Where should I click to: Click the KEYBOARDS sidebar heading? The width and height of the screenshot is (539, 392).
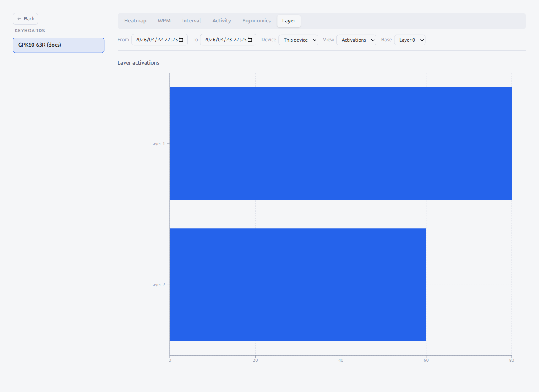(30, 31)
